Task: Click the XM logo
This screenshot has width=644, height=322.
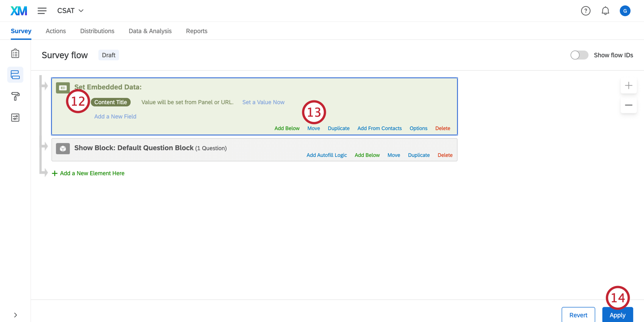Action: (x=19, y=11)
